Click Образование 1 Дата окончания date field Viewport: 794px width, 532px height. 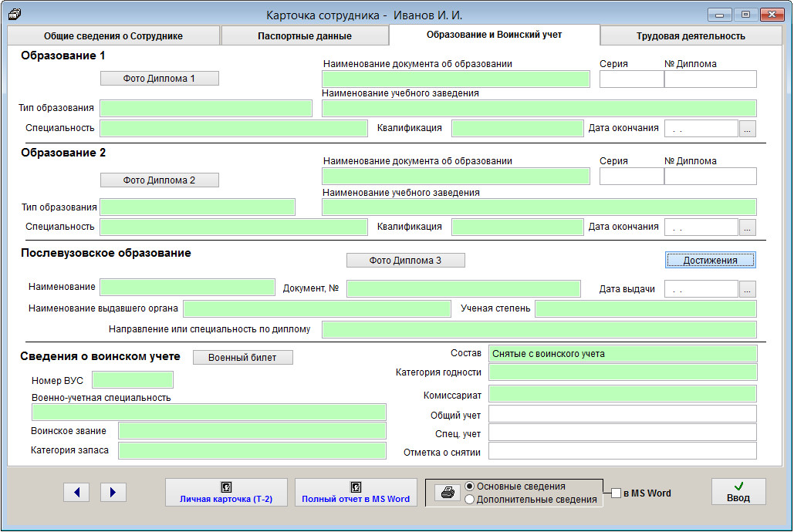[701, 129]
